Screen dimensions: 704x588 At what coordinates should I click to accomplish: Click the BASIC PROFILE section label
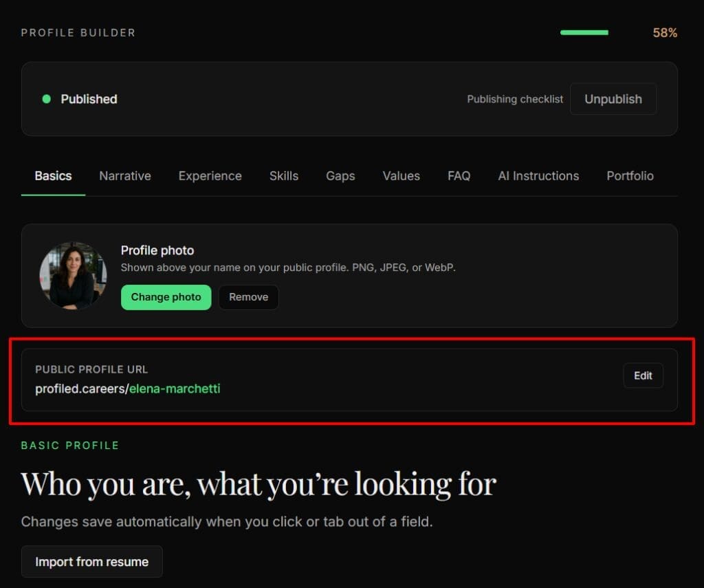[70, 445]
